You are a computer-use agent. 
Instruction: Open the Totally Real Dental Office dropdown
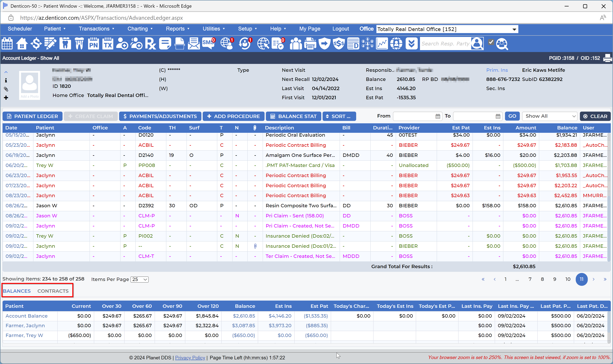click(514, 29)
